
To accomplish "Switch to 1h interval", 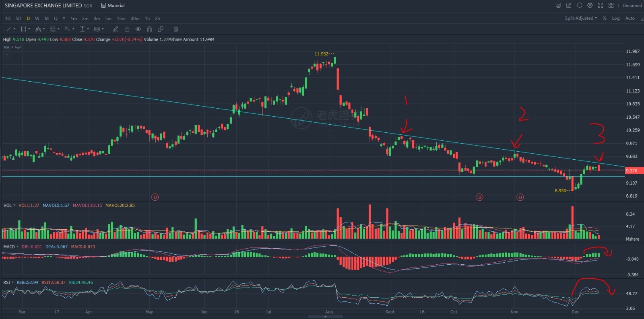I will click(x=147, y=19).
